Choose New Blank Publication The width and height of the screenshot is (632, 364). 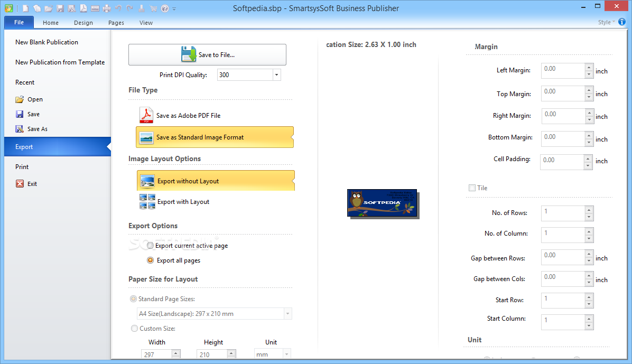point(47,42)
